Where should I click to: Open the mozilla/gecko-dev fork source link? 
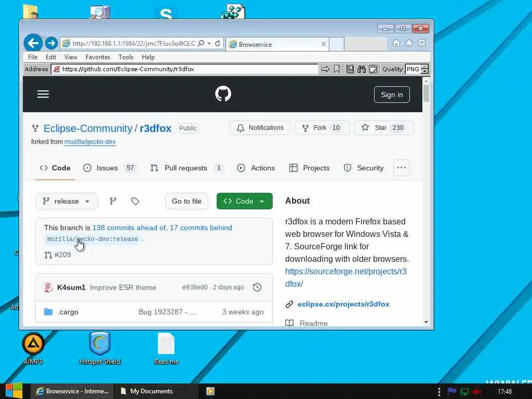pos(90,142)
